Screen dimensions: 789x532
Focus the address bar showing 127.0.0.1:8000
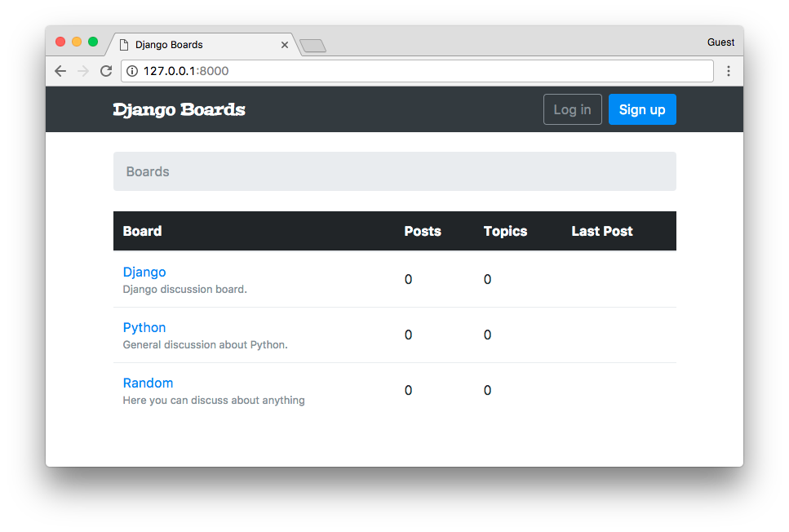(x=417, y=71)
